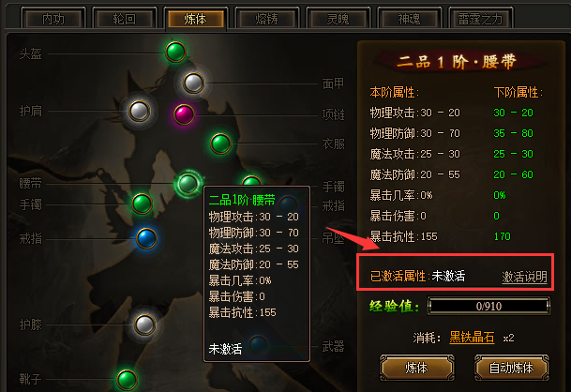Click the 炼体 button
571x392 pixels.
pyautogui.click(x=416, y=368)
